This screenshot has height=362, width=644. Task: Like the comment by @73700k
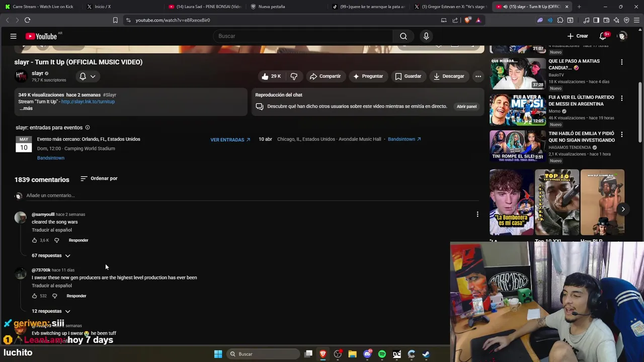pyautogui.click(x=35, y=296)
